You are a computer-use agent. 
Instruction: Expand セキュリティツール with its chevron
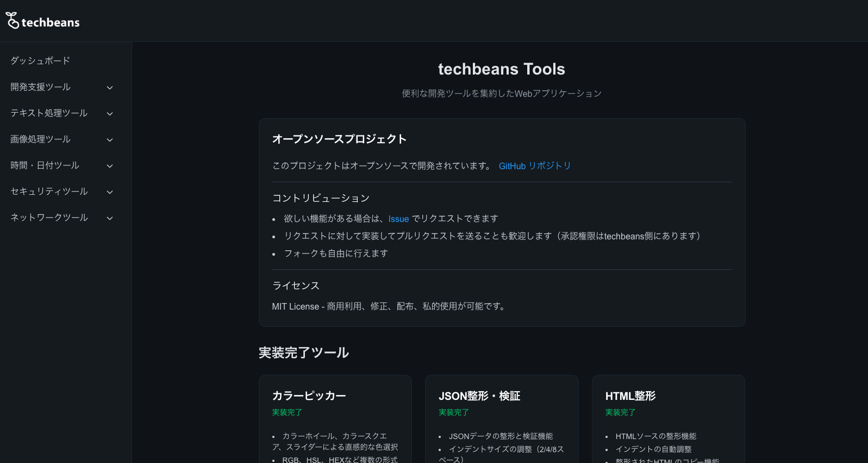click(110, 192)
